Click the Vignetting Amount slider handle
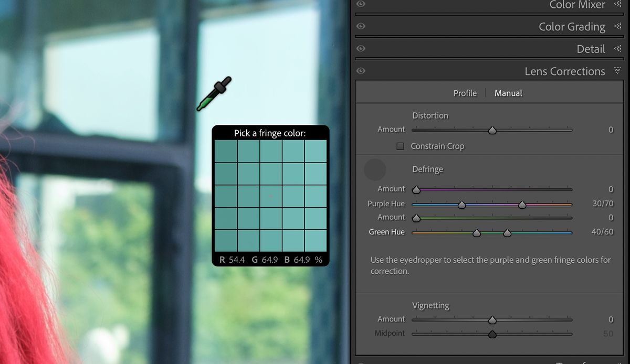 coord(492,319)
